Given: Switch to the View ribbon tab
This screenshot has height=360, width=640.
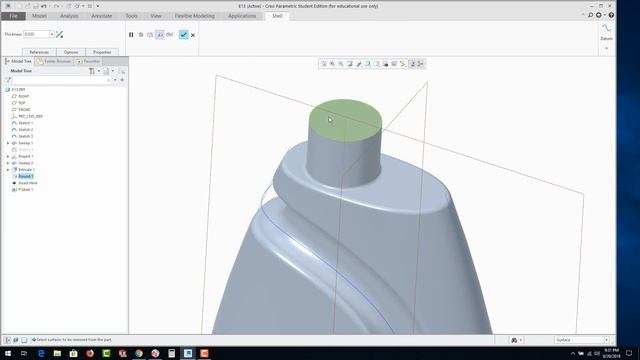Looking at the screenshot, I should coord(156,16).
